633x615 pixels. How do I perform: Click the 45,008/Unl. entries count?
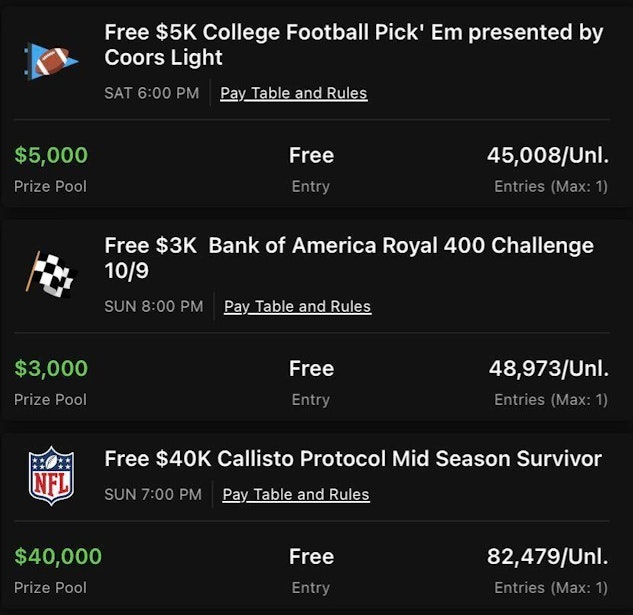point(547,155)
